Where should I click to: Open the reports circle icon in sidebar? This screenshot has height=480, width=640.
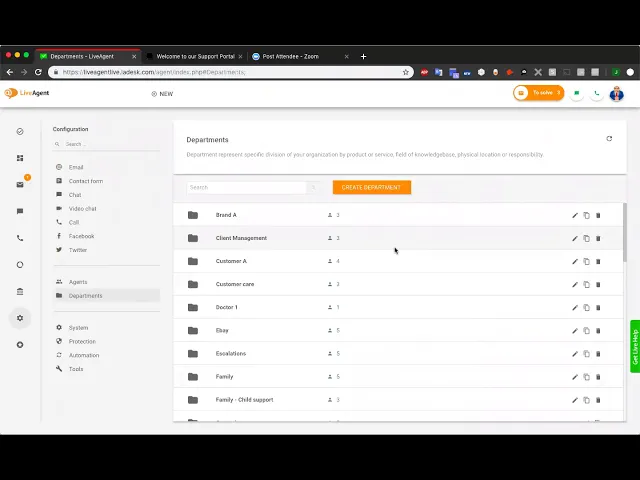pyautogui.click(x=20, y=264)
